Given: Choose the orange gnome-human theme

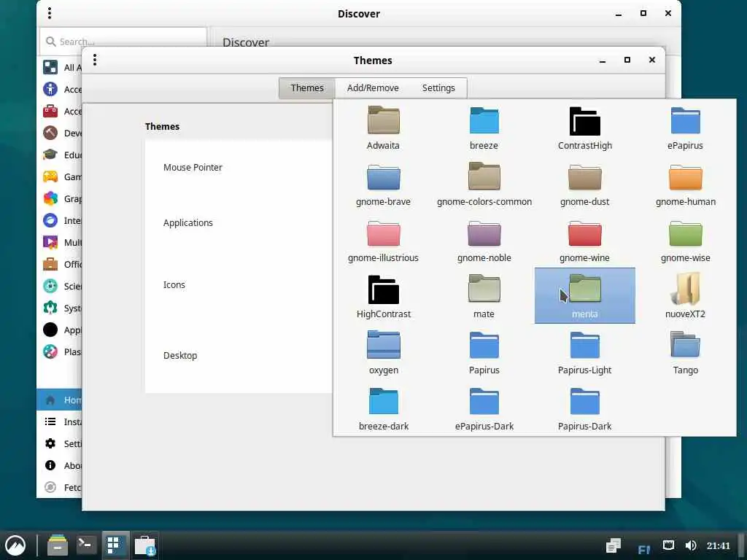Looking at the screenshot, I should [685, 184].
